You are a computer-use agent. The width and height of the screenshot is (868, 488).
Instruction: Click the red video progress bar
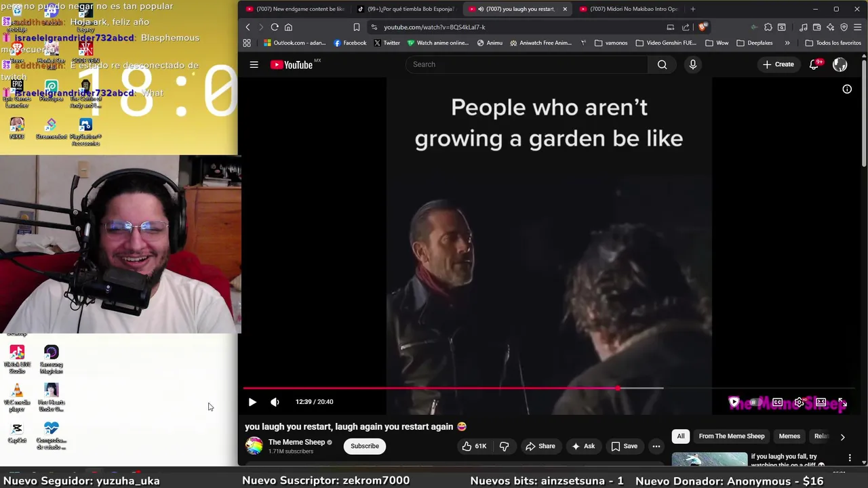point(431,388)
